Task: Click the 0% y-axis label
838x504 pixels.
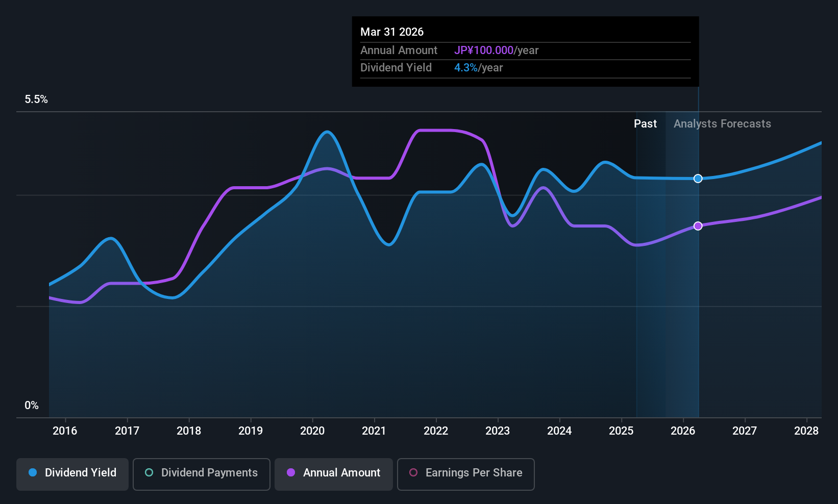Action: tap(32, 406)
